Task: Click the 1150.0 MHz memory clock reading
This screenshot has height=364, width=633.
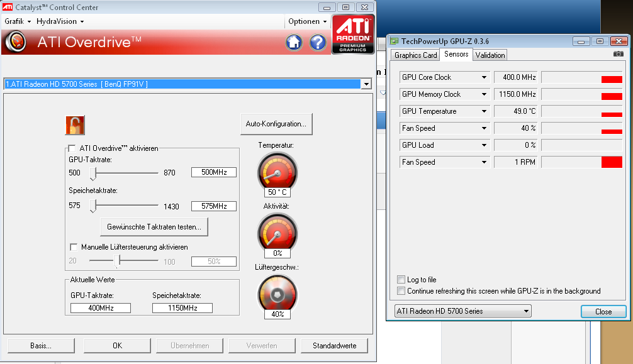Action: tap(516, 94)
